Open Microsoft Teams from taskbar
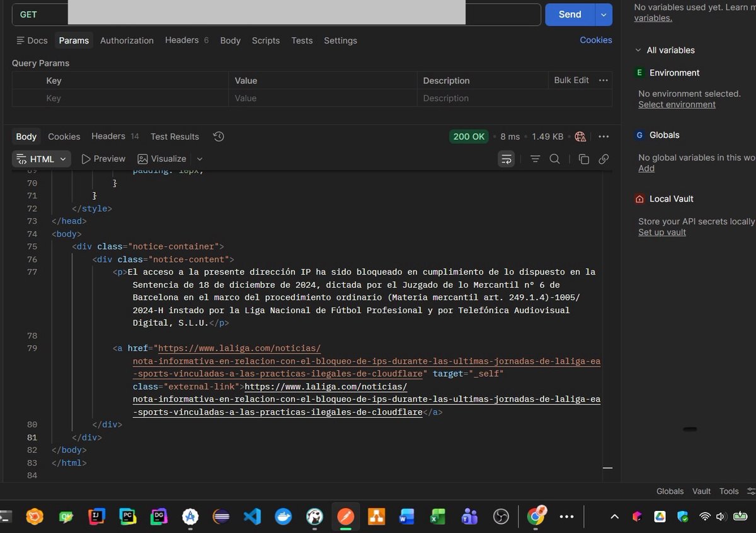The width and height of the screenshot is (756, 533). pyautogui.click(x=469, y=517)
